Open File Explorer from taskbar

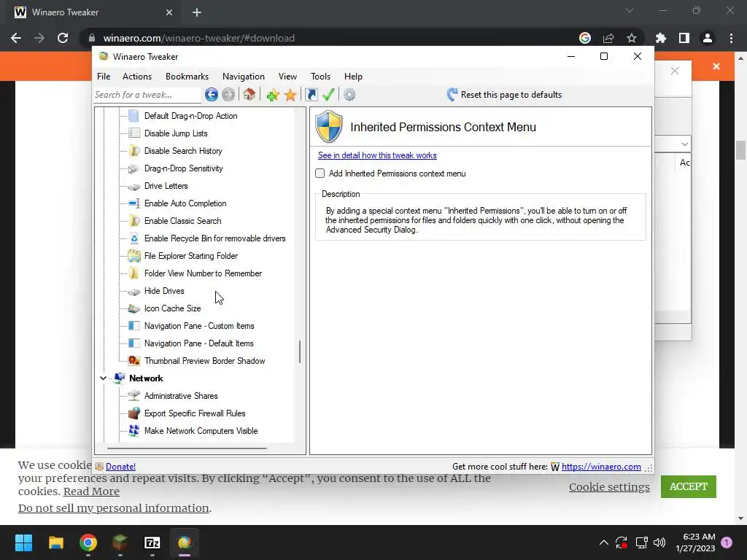point(56,542)
